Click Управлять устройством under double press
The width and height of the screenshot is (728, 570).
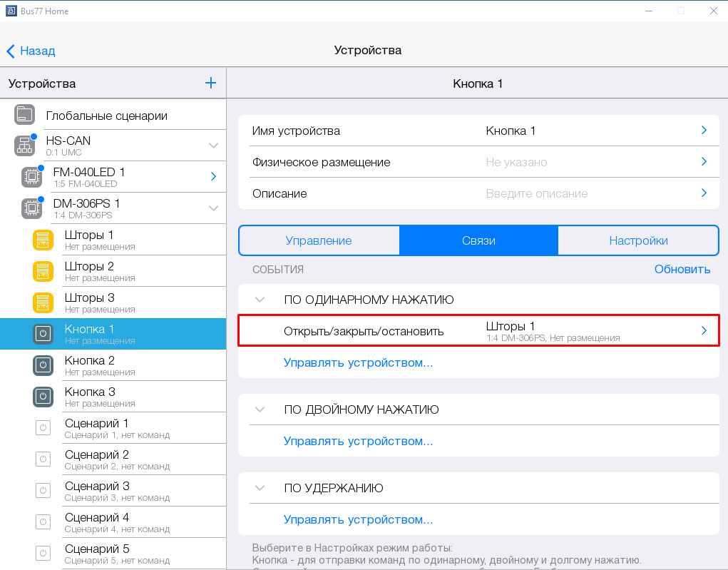coord(358,441)
